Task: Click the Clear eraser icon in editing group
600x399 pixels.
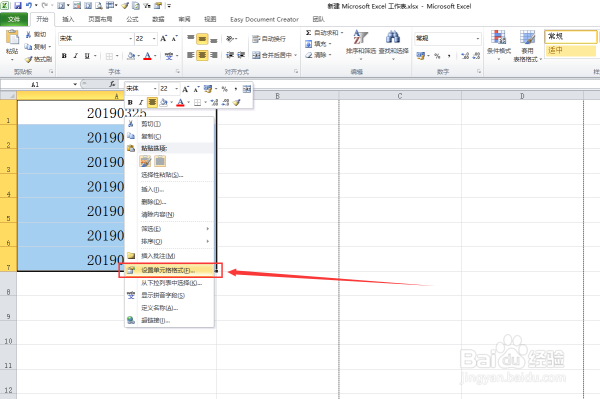Action: [x=309, y=55]
